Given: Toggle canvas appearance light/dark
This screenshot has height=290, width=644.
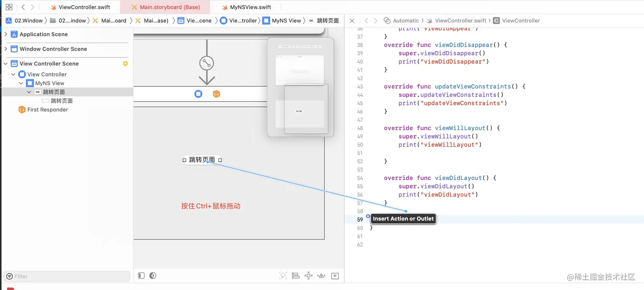Looking at the screenshot, I should 153,276.
